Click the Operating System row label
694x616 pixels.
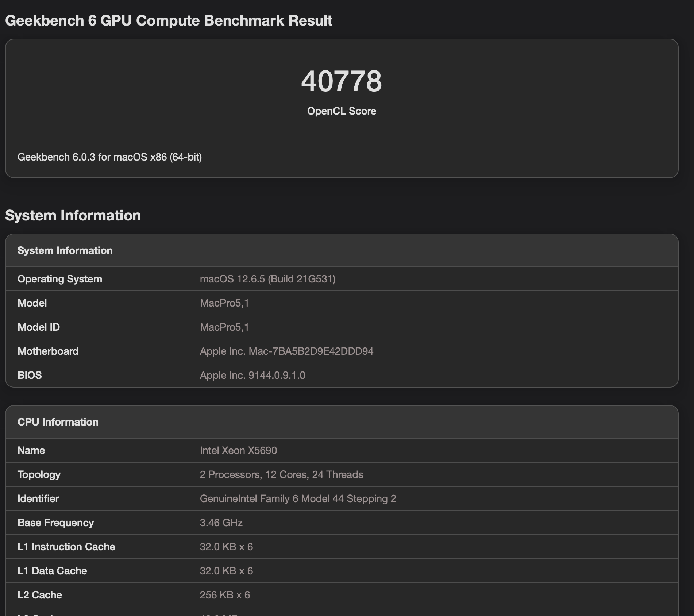[x=60, y=279]
